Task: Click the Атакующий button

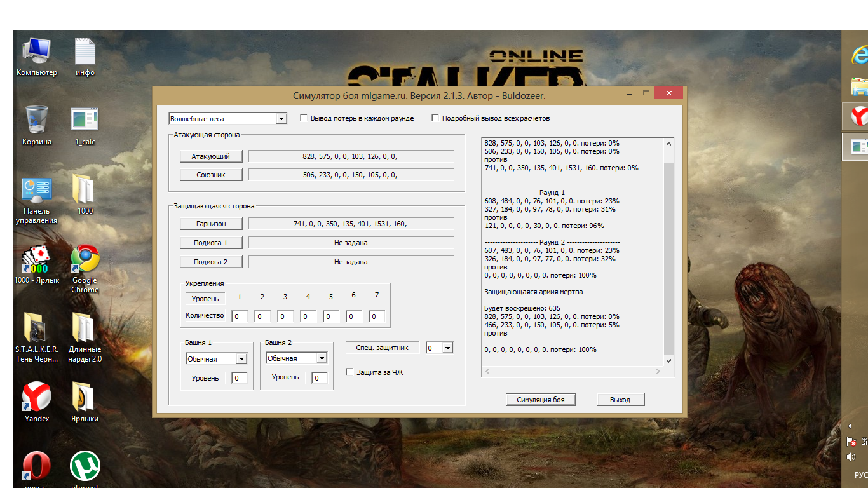Action: pos(211,156)
